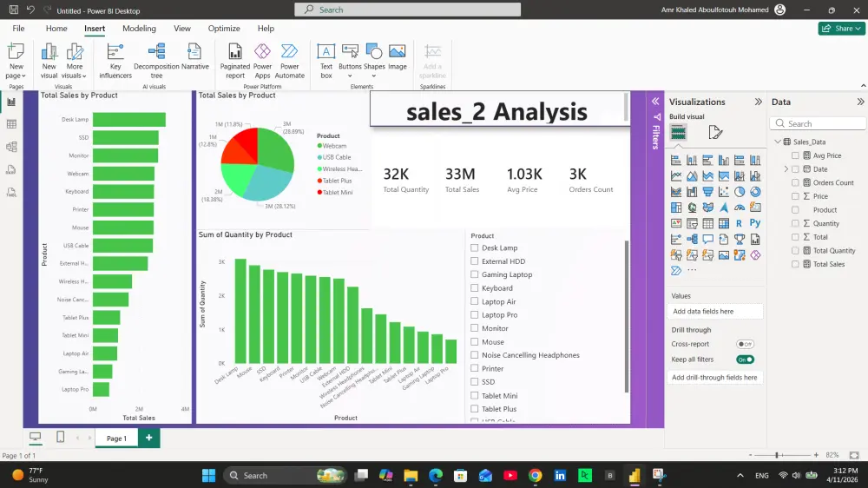
Task: Adjust the zoom slider handle
Action: [777, 455]
